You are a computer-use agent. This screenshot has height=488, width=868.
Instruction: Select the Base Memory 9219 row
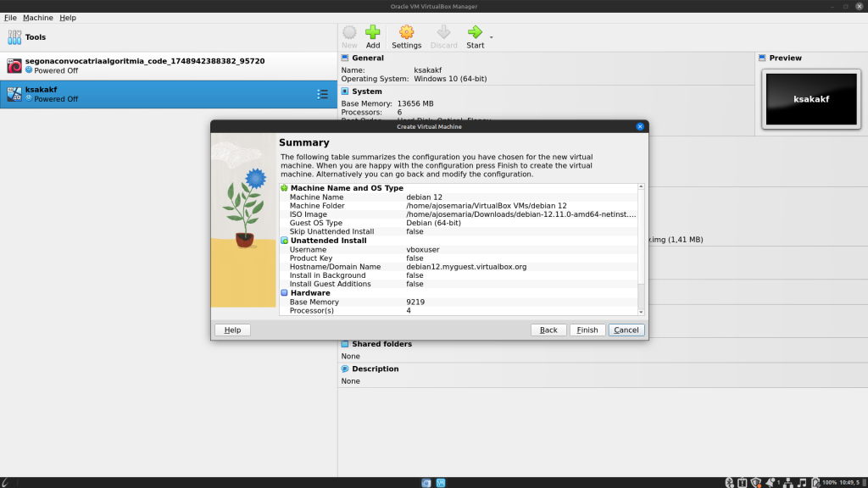(x=459, y=302)
